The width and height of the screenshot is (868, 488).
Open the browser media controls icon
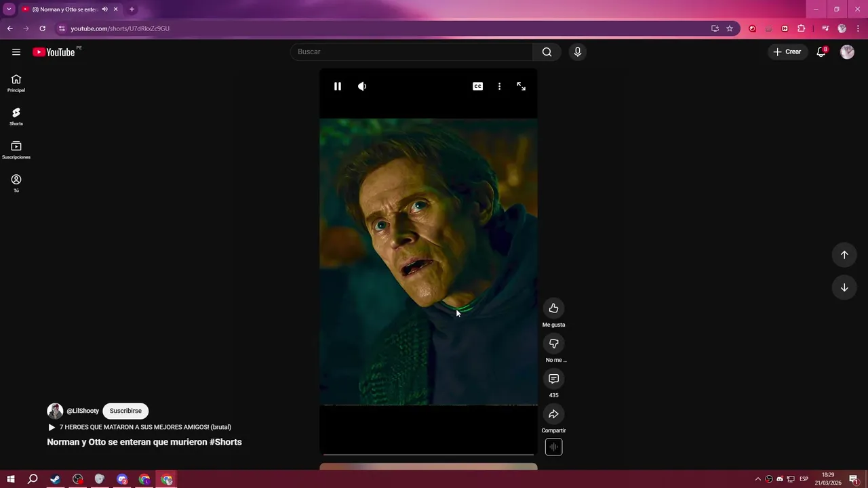coord(825,28)
